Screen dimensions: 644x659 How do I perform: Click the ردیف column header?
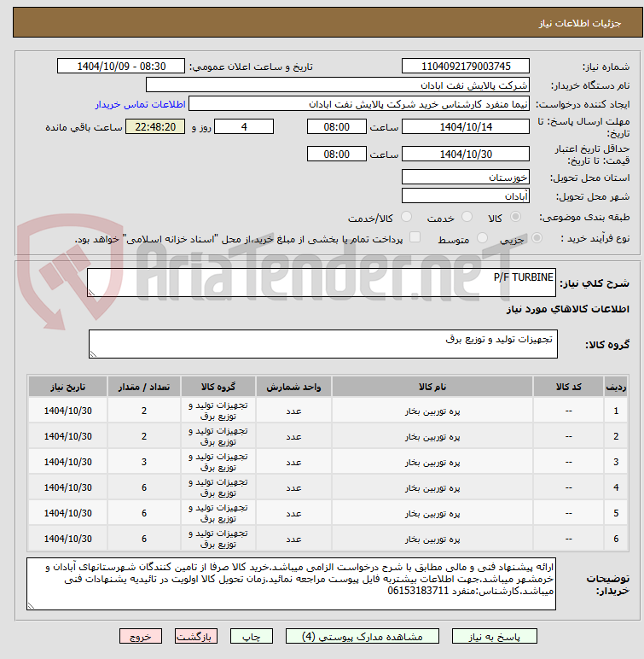[616, 387]
